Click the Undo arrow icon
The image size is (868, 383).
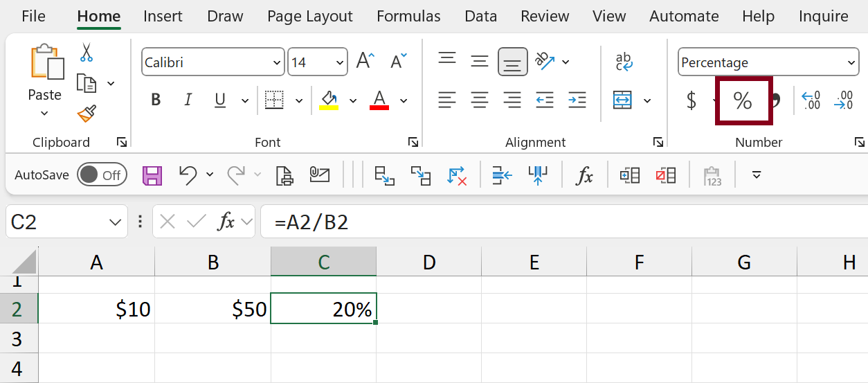[188, 175]
